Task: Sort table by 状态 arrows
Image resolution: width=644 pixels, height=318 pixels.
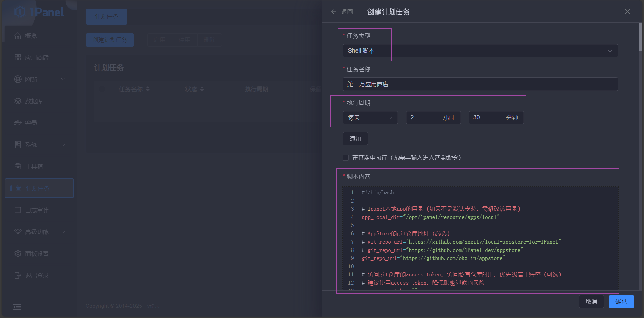Action: click(202, 89)
